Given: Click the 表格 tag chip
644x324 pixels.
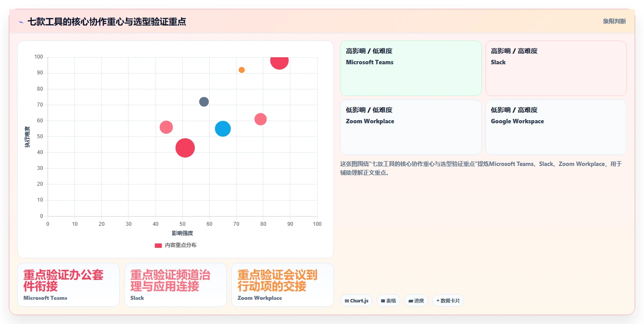Looking at the screenshot, I should point(388,301).
